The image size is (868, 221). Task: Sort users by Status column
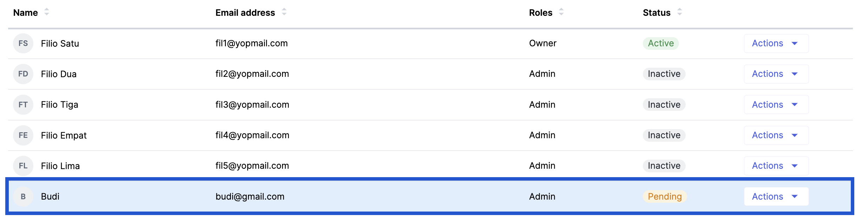pyautogui.click(x=680, y=12)
